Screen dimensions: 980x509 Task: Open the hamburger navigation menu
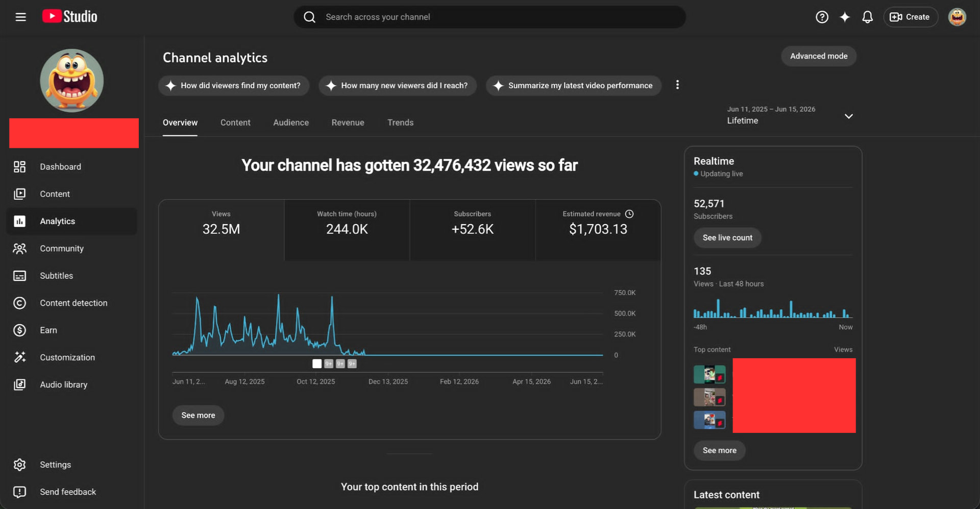20,17
